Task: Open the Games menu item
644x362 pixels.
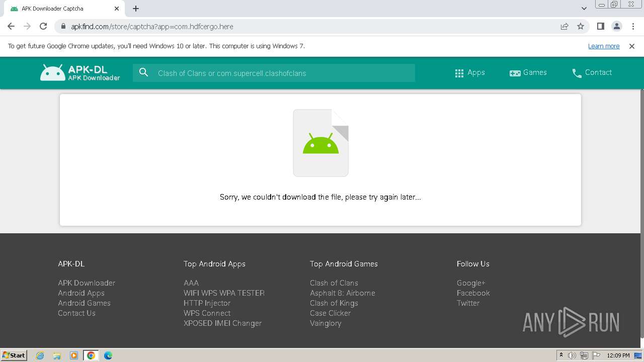Action: pyautogui.click(x=528, y=72)
